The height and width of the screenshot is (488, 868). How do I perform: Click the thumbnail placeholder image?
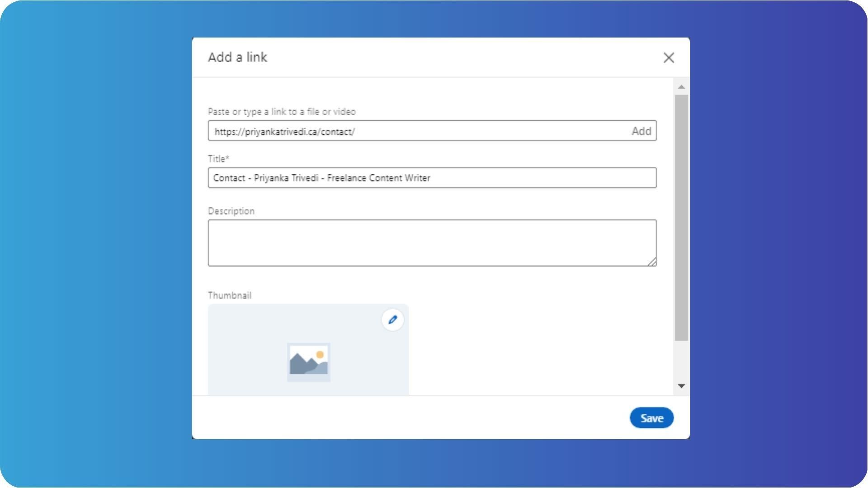[309, 362]
